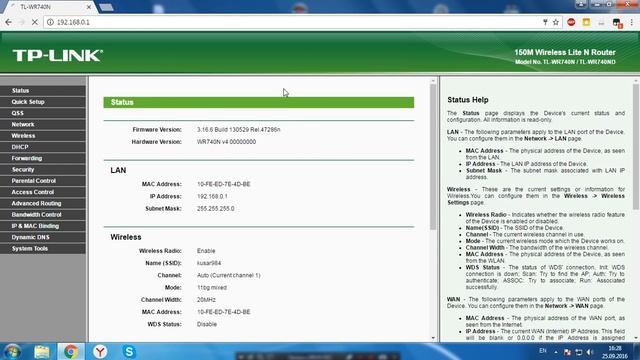Click the Chrome icon on the taskbar

[x=71, y=351]
